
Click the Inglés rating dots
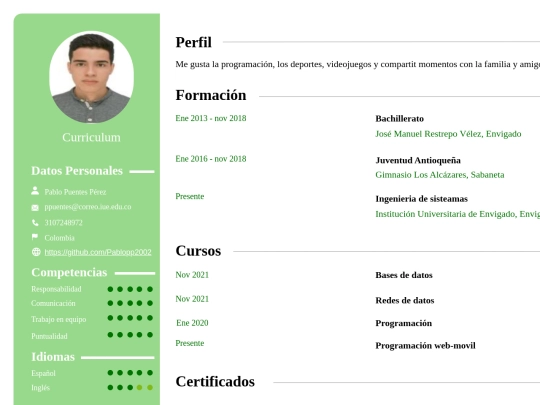coord(130,387)
